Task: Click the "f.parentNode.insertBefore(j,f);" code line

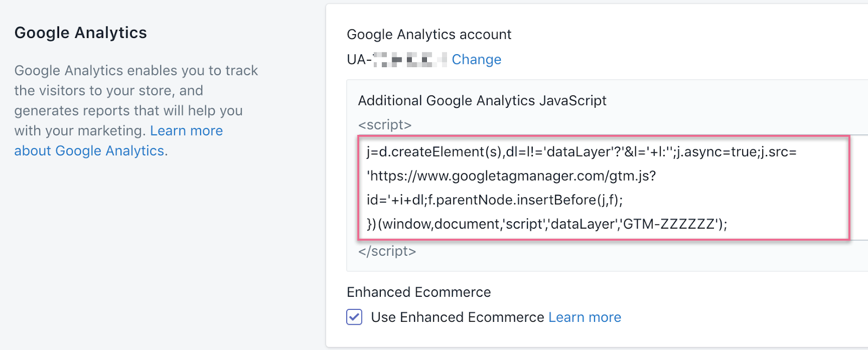Action: [x=525, y=200]
